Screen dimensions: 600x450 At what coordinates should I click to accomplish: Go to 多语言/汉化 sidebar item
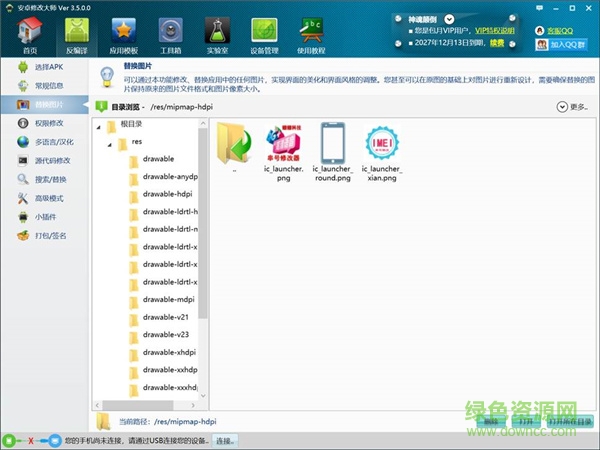[44, 142]
